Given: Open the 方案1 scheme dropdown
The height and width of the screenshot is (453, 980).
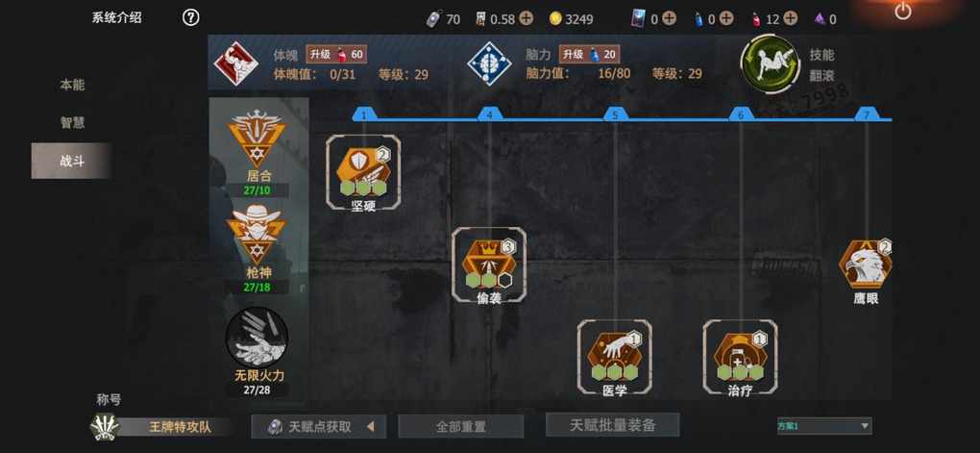Looking at the screenshot, I should coord(823,426).
